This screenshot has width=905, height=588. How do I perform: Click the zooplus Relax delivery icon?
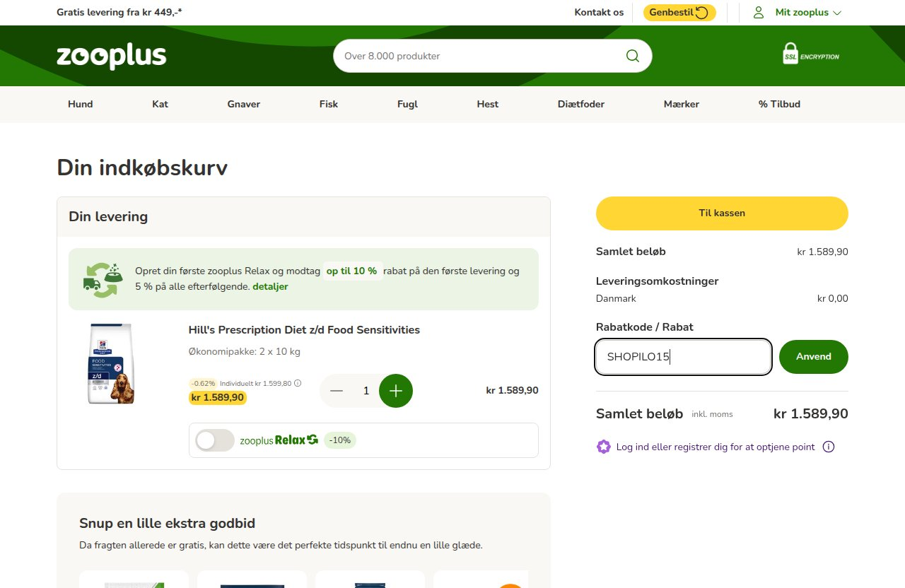coord(103,280)
